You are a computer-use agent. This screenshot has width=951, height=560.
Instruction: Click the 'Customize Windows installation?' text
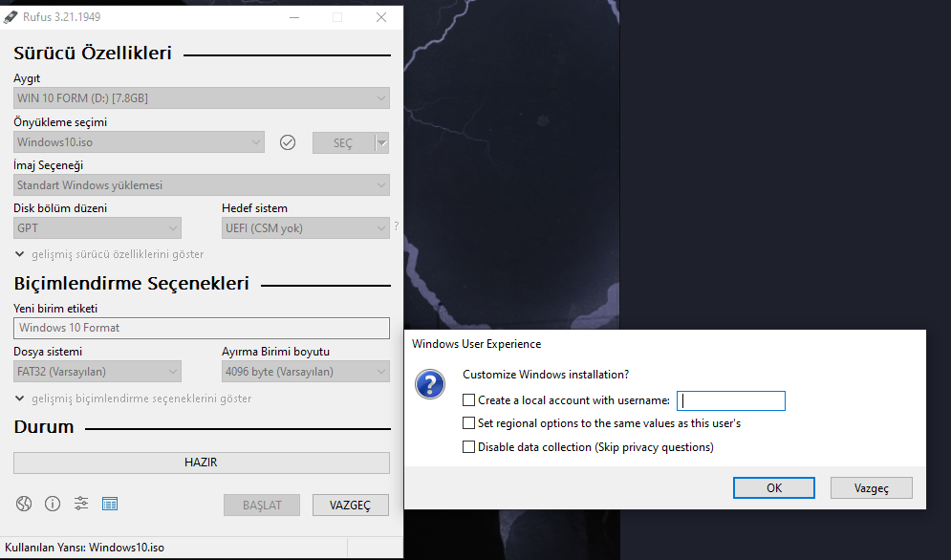pyautogui.click(x=546, y=375)
